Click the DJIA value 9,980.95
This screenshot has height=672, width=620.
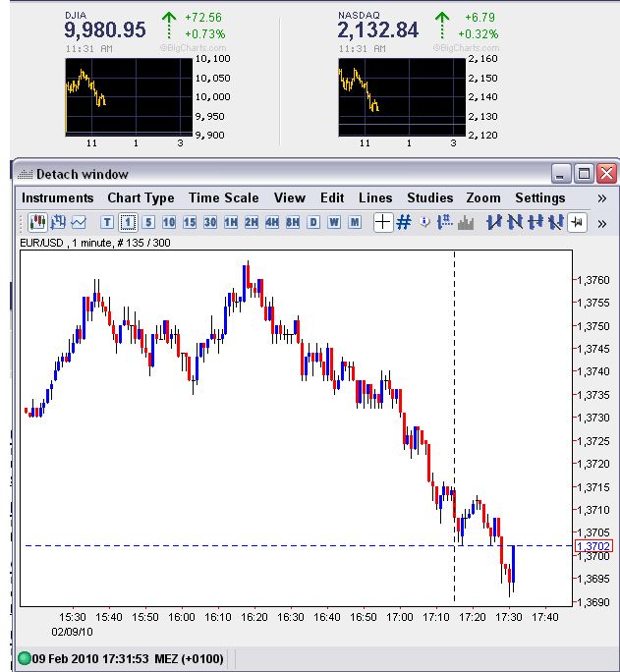105,30
